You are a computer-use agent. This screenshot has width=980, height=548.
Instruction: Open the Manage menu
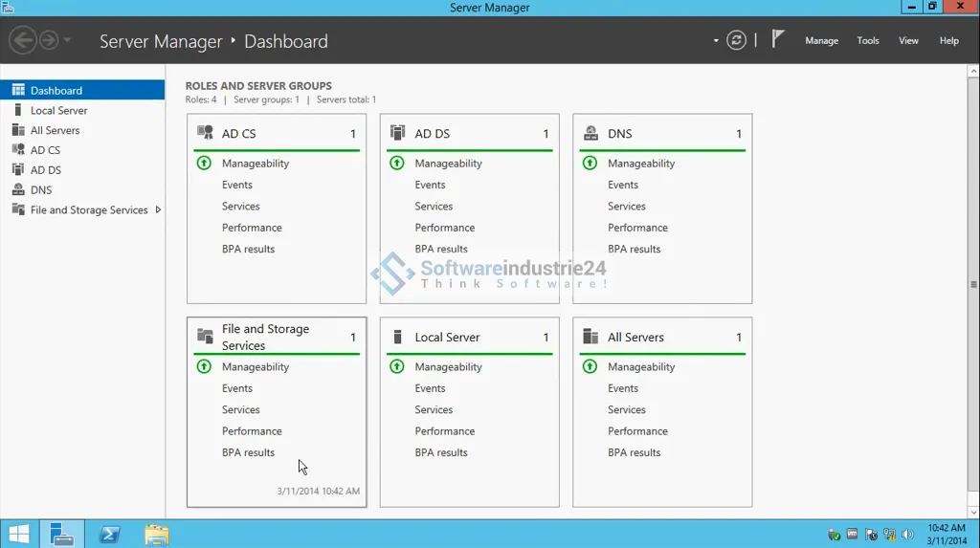point(821,41)
